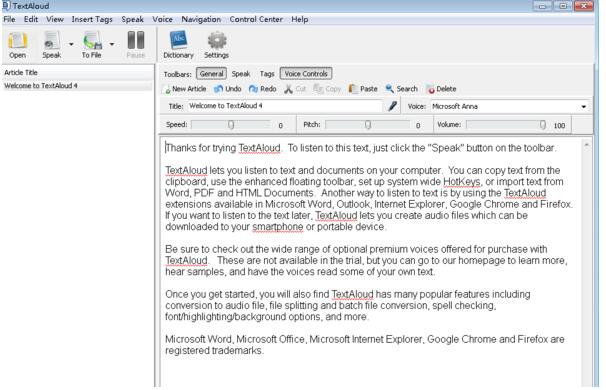Click the Copy toolbar button
The width and height of the screenshot is (606, 390).
tap(327, 89)
